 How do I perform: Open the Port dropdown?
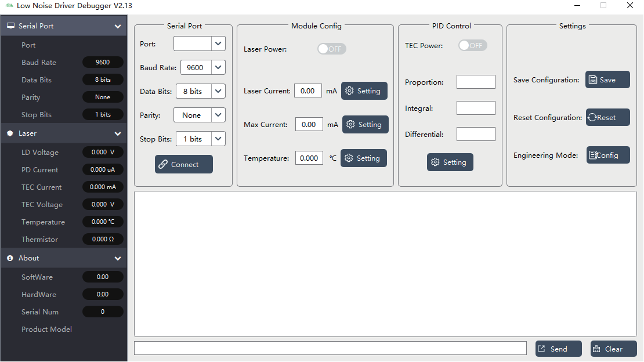pos(218,44)
